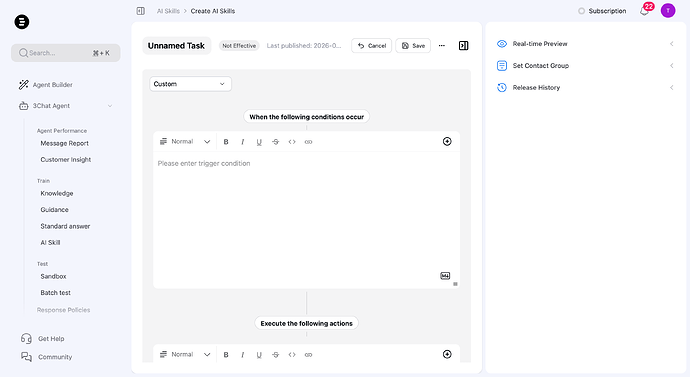Collapse the right panel with the panel icon
Screen dimensions: 690x377
pos(463,46)
